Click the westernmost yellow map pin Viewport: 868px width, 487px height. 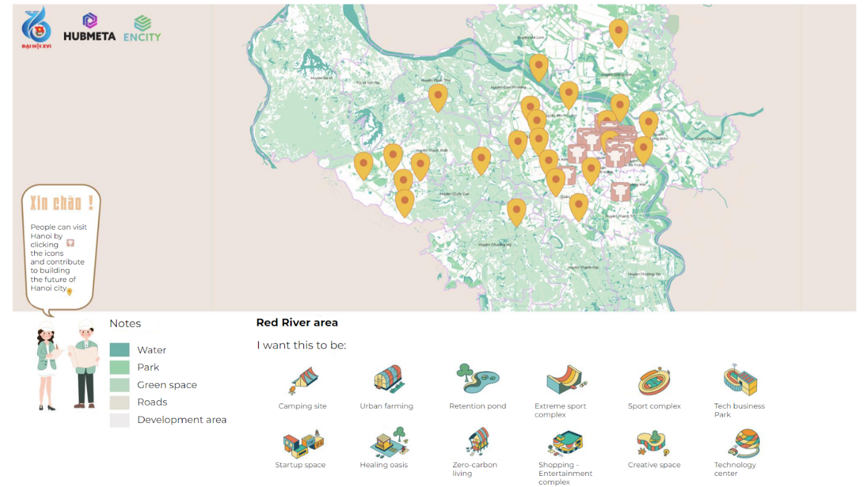[x=363, y=164]
